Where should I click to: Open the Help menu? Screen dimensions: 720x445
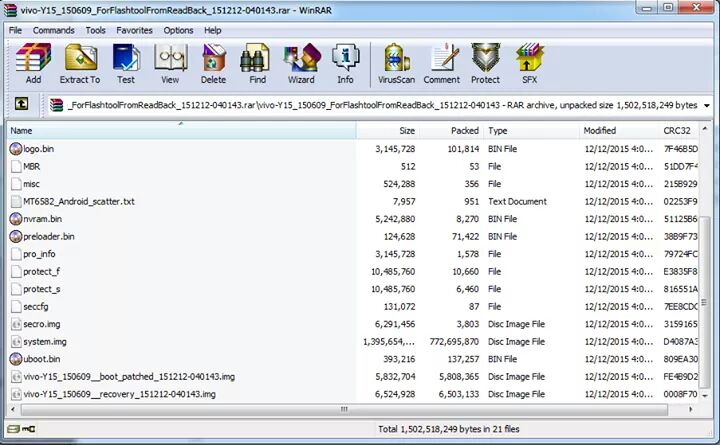pos(213,30)
